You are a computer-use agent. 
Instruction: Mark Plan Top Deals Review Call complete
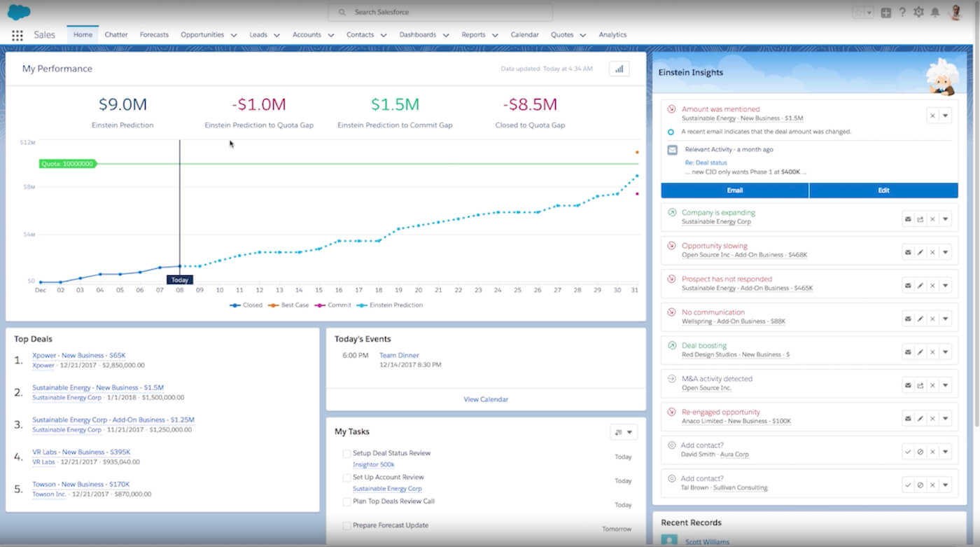tap(346, 501)
